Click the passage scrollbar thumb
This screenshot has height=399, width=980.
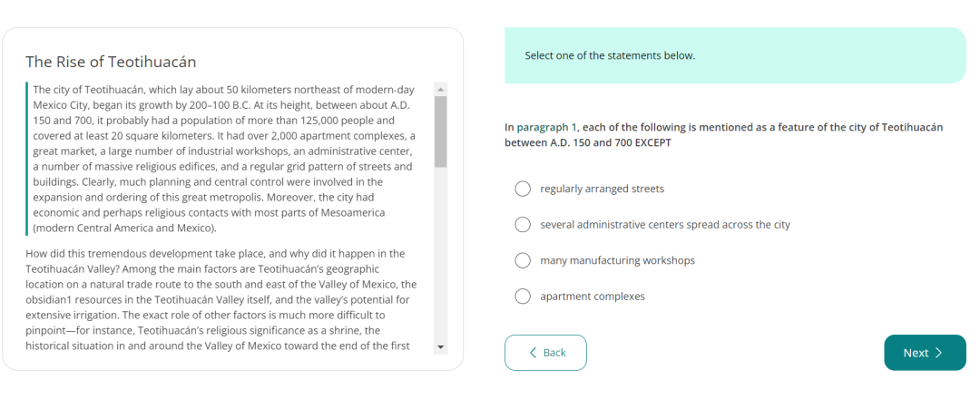441,131
